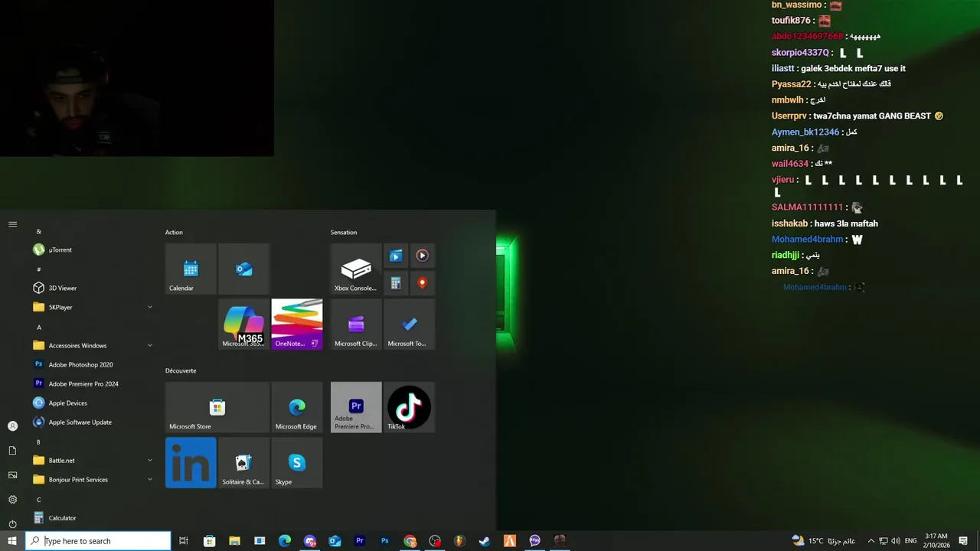Screen dimensions: 980x551
Task: Open the clock showing 3:17 AM
Action: tap(936, 541)
